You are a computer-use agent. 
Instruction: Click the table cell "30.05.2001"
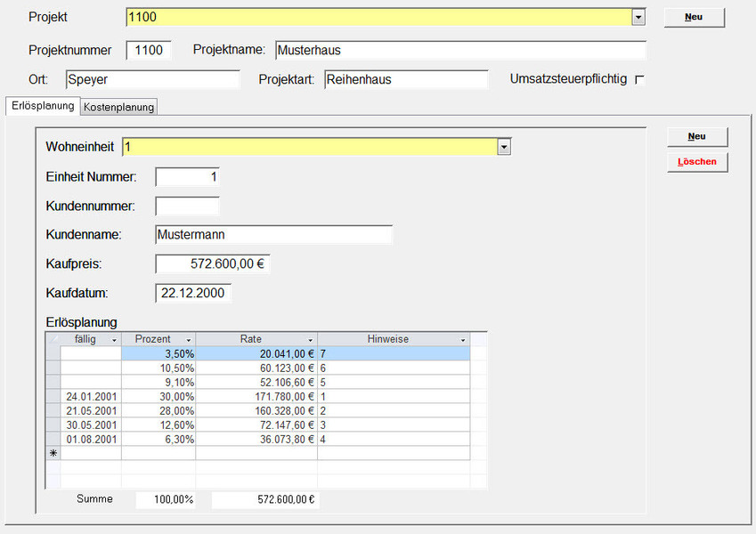click(91, 425)
